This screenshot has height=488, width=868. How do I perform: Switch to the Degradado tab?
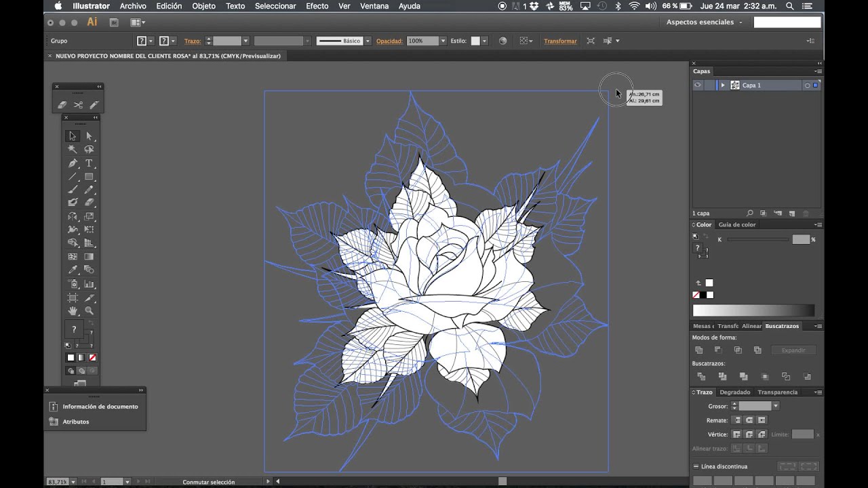tap(735, 392)
